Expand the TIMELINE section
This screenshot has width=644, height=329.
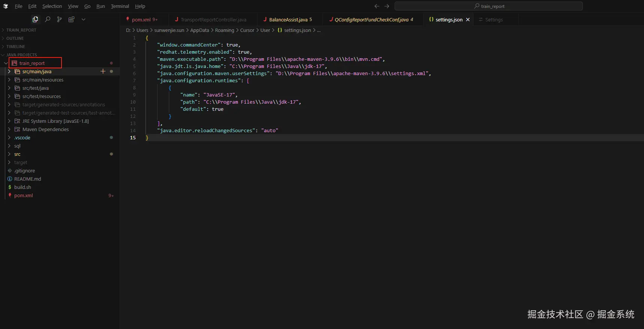coord(60,47)
